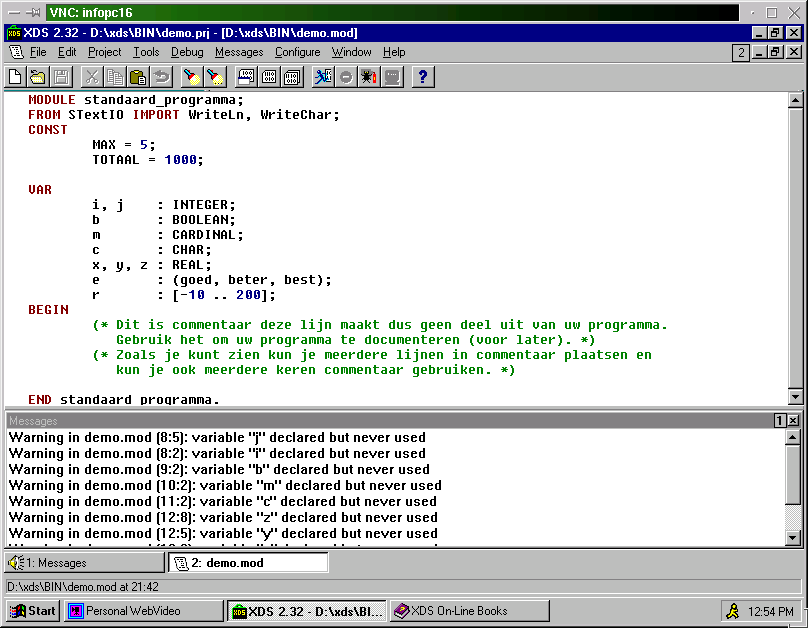
Task: Open XDS On-Line Books from taskbar
Action: (x=469, y=611)
